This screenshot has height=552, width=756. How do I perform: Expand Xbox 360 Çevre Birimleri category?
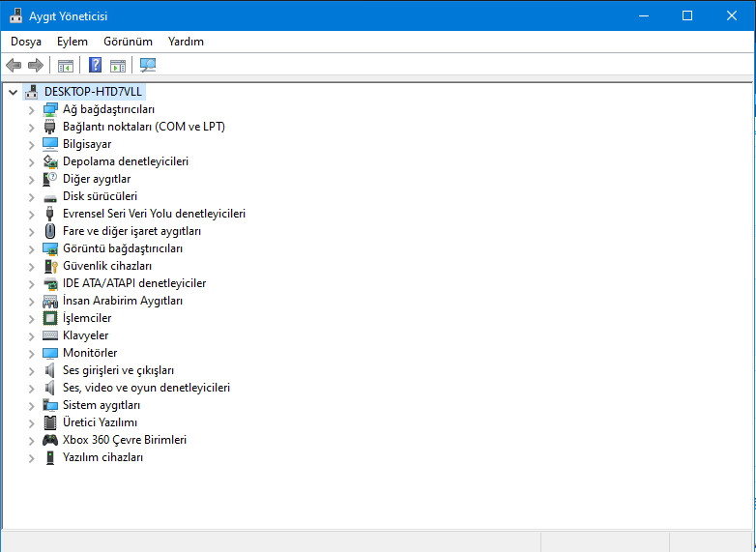click(x=32, y=440)
